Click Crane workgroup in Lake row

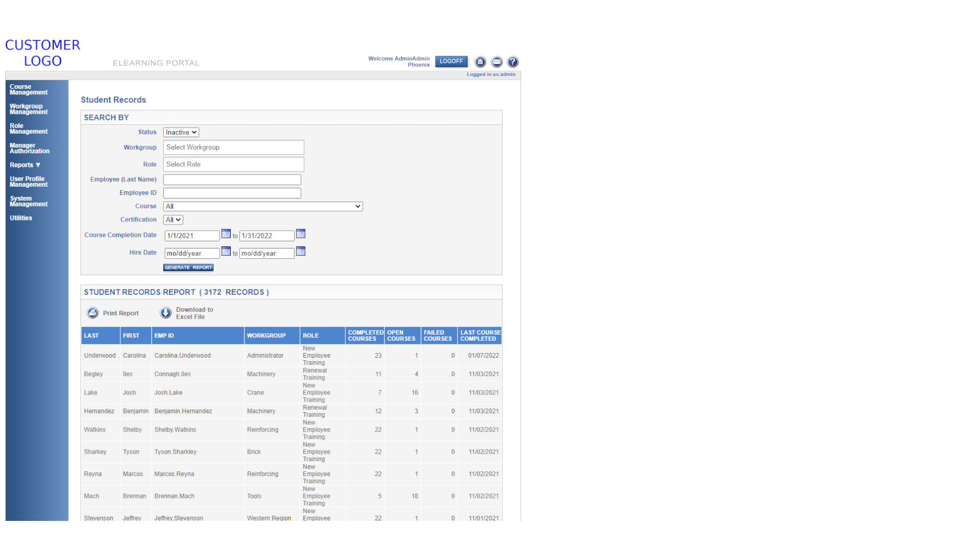click(x=256, y=393)
